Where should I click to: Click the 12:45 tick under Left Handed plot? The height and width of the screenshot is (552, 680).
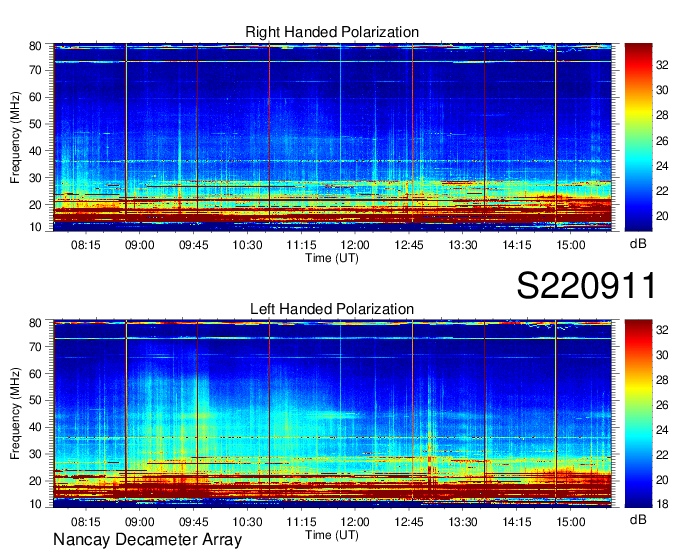(x=409, y=522)
